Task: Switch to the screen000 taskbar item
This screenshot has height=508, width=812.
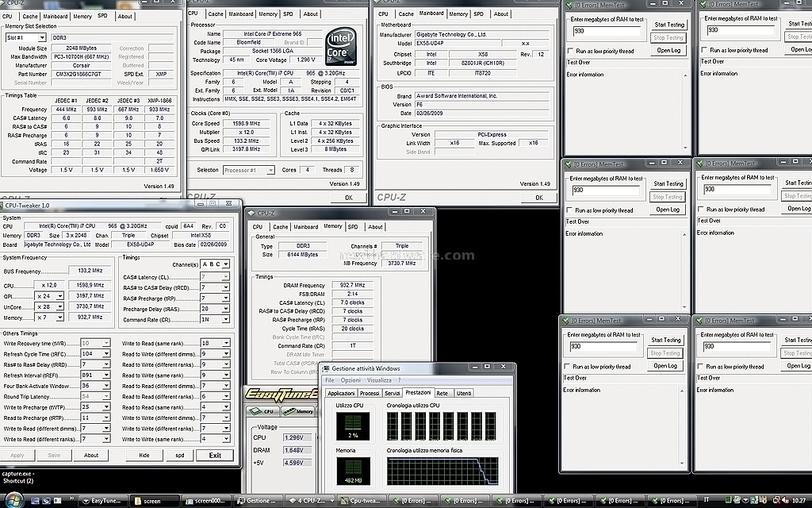Action: pyautogui.click(x=205, y=501)
